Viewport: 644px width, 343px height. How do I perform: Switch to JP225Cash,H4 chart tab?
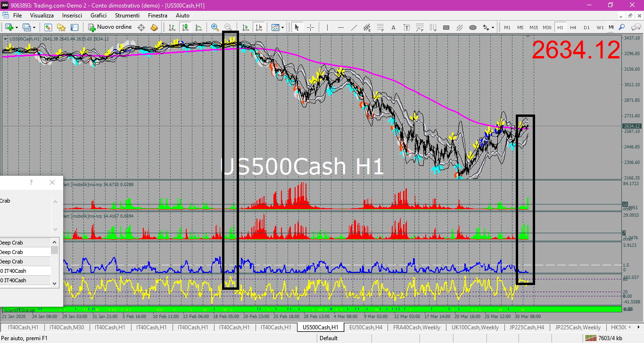(x=527, y=327)
